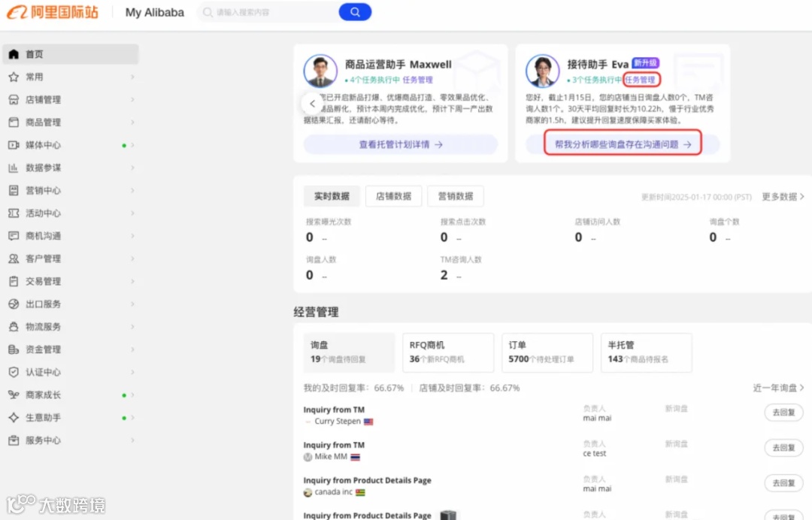
Task: Open 更多数据 link
Action: coord(783,197)
